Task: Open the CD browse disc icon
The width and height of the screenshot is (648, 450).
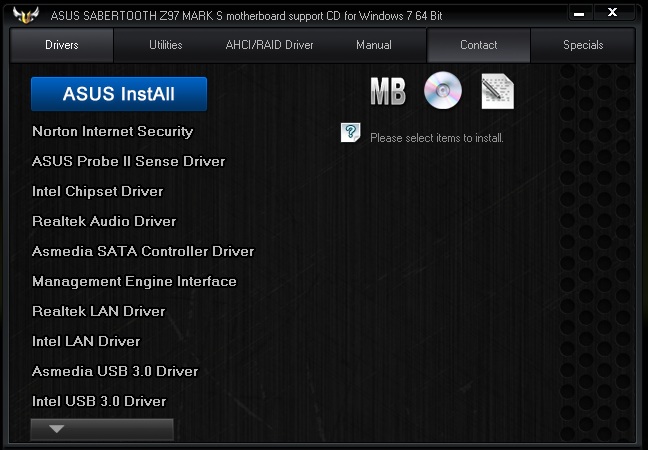Action: click(x=443, y=90)
